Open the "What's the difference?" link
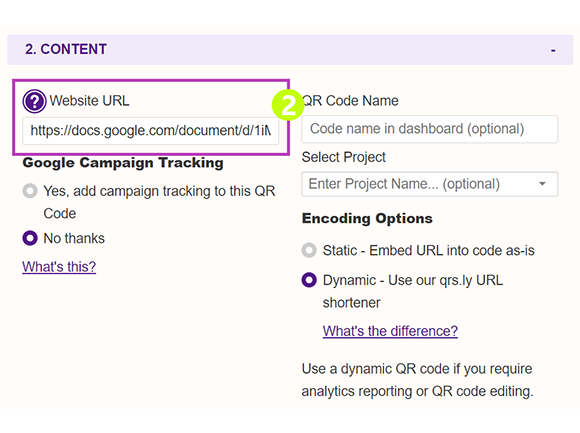 (x=390, y=331)
